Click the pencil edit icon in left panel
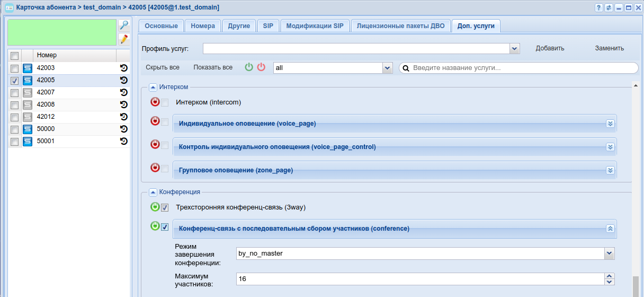The image size is (644, 297). click(x=123, y=39)
